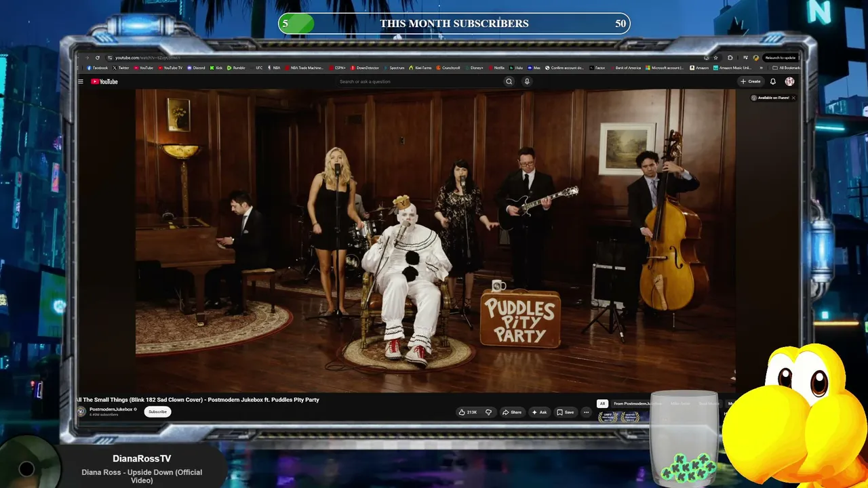Open the Crunchyroll bookmark

tap(448, 68)
